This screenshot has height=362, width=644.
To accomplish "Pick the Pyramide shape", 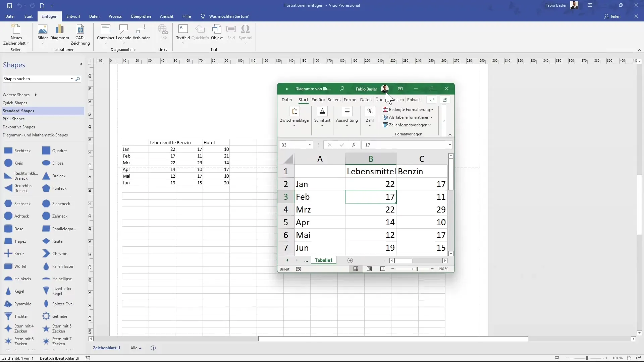I will tap(18, 304).
